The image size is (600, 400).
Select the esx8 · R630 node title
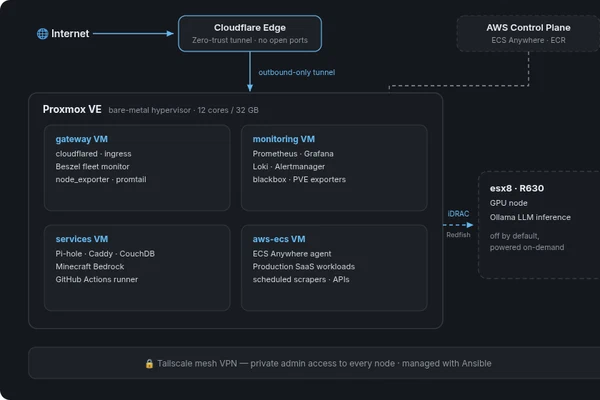coord(517,188)
